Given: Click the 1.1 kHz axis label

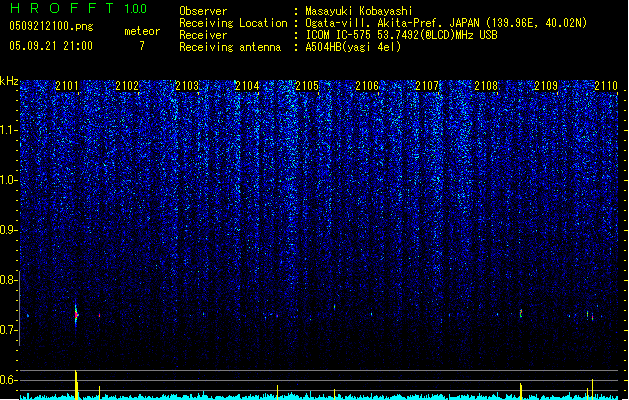Looking at the screenshot, I should (x=8, y=130).
